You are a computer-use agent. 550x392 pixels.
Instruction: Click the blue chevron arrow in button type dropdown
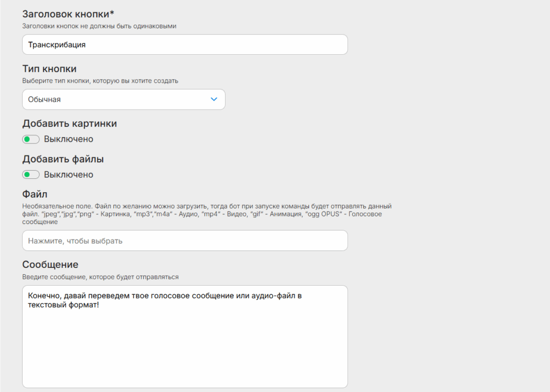214,99
